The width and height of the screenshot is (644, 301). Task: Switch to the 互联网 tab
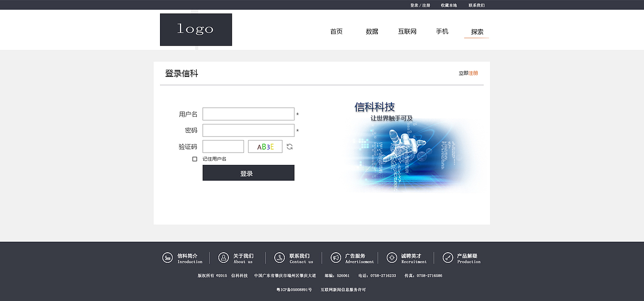tap(407, 31)
